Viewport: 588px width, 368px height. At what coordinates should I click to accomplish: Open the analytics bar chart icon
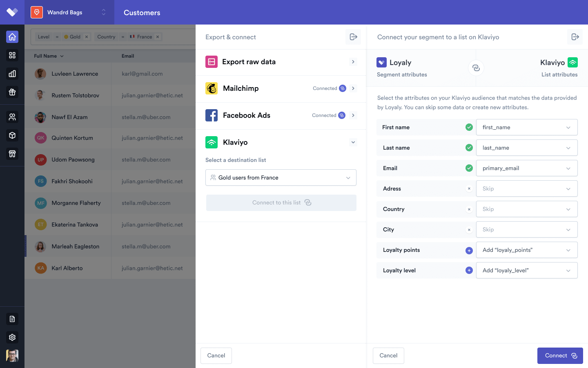(x=12, y=74)
